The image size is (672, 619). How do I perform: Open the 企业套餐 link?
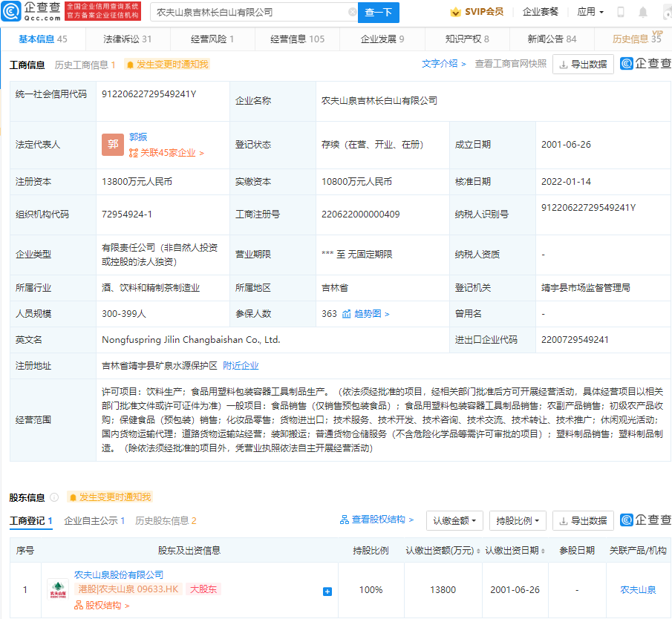click(x=541, y=12)
